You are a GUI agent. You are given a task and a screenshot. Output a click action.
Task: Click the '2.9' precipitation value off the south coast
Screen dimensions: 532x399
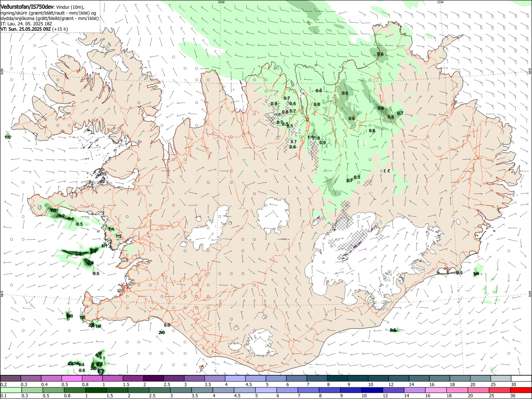tap(162, 332)
